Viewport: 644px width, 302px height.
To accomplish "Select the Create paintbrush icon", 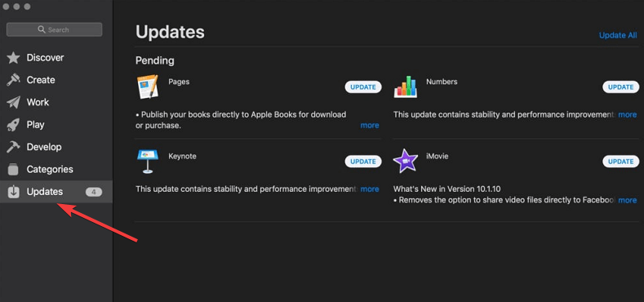I will pos(13,80).
